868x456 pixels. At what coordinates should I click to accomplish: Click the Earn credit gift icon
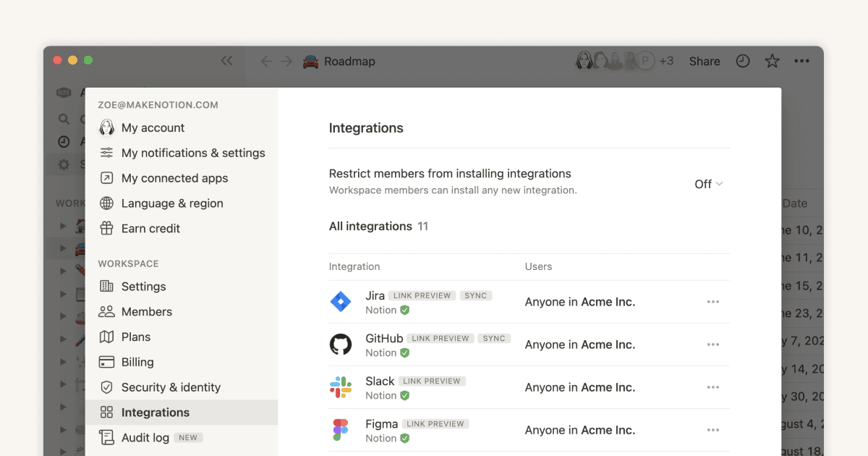(106, 228)
